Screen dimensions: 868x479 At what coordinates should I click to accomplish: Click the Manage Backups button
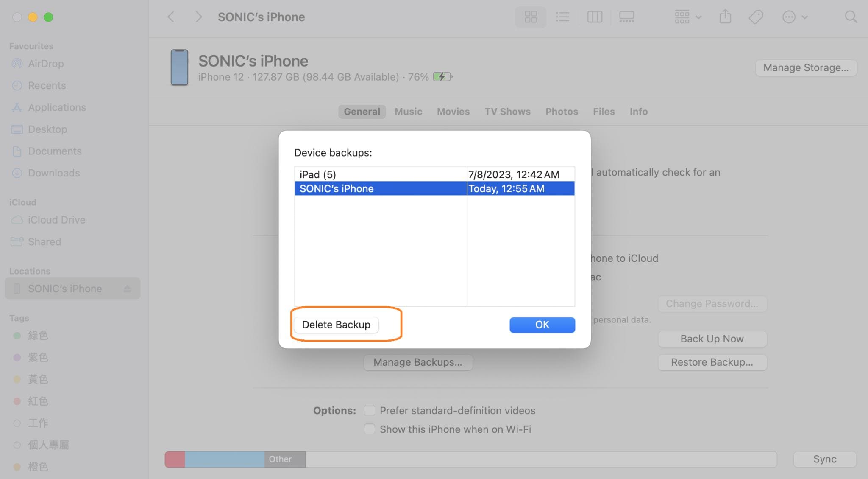click(417, 362)
